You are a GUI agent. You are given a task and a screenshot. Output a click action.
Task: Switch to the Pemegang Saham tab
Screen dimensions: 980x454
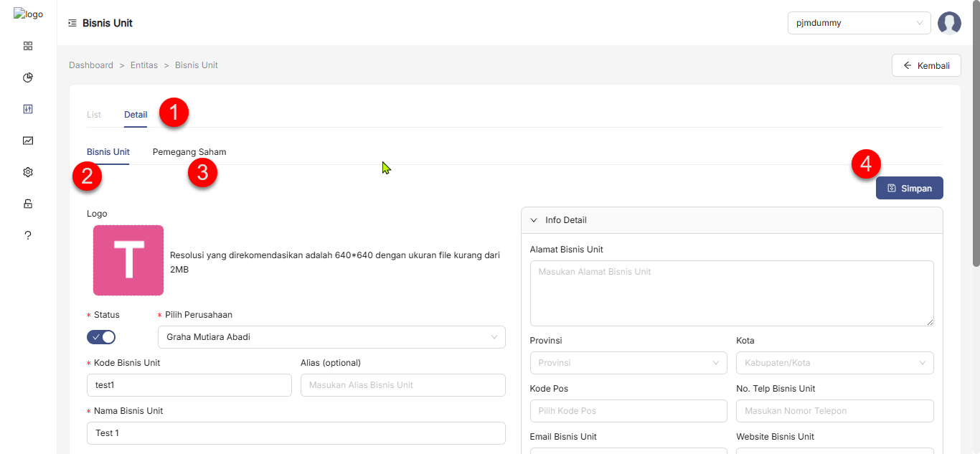[189, 152]
